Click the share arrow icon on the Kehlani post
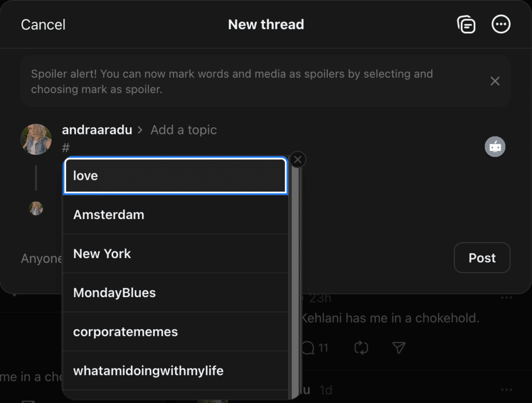The width and height of the screenshot is (532, 403). 398,348
